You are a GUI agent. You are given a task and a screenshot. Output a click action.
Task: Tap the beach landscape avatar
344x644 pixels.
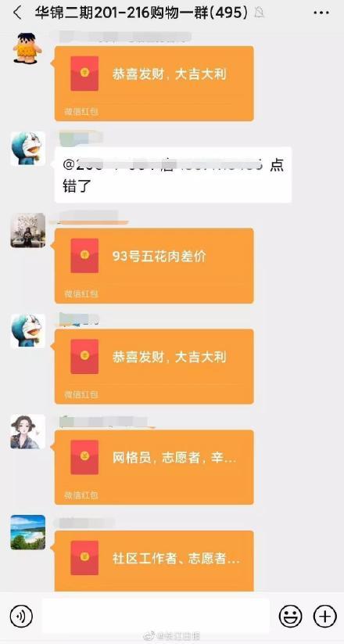coord(27,532)
